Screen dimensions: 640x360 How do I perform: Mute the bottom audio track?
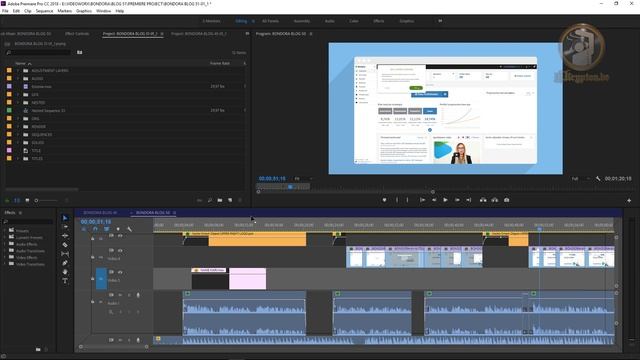coord(120,340)
